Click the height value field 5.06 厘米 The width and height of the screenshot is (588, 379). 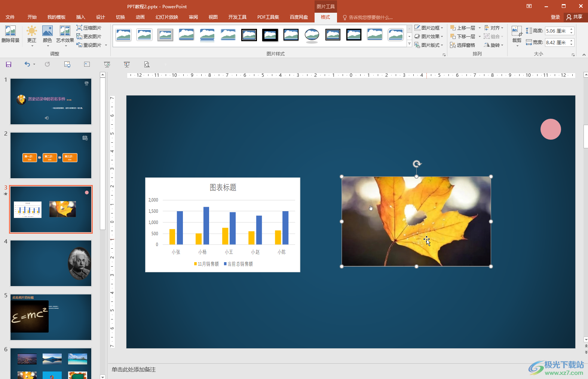pos(556,31)
